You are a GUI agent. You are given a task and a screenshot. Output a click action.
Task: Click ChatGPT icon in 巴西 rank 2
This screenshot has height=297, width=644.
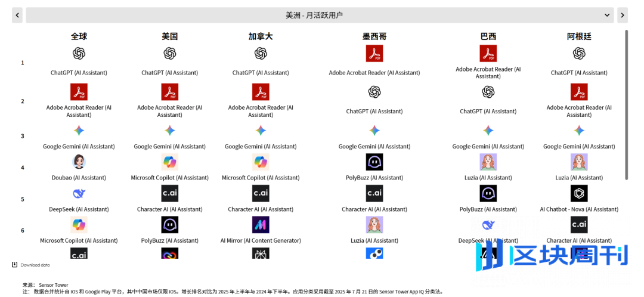coord(488,92)
